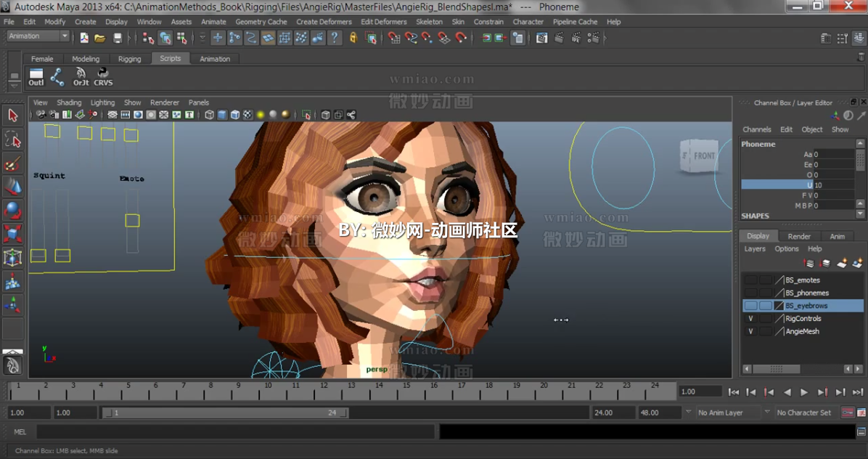Open the Create Deformers menu
The height and width of the screenshot is (459, 868).
pyautogui.click(x=324, y=22)
